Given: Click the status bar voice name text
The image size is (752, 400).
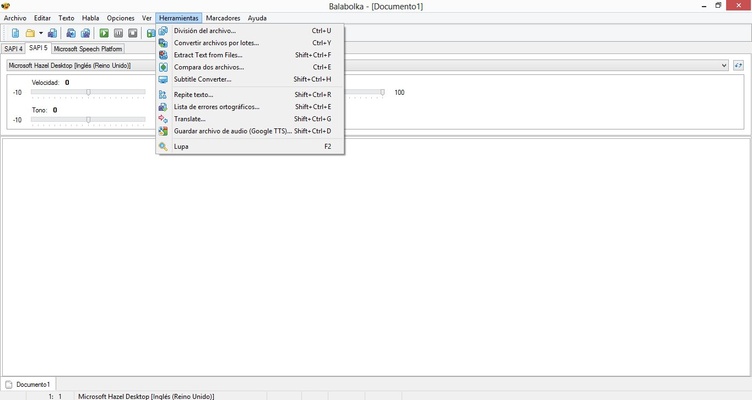Looking at the screenshot, I should coord(146,396).
